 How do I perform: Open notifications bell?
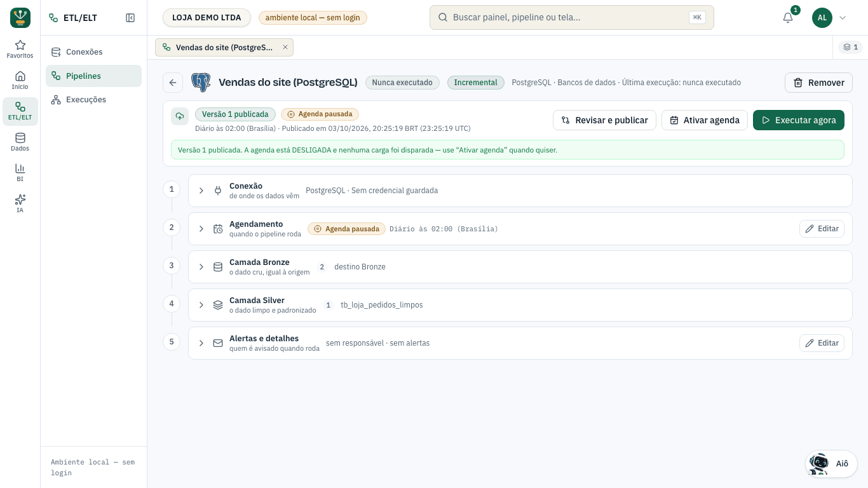pyautogui.click(x=788, y=18)
